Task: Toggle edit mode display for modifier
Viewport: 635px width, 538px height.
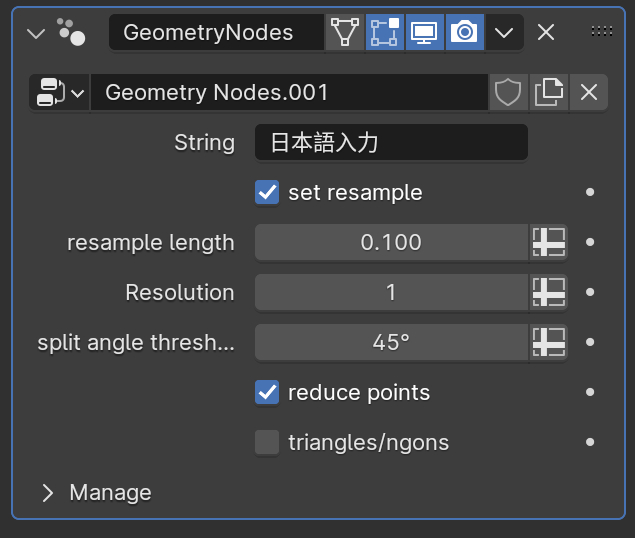Action: click(x=384, y=32)
